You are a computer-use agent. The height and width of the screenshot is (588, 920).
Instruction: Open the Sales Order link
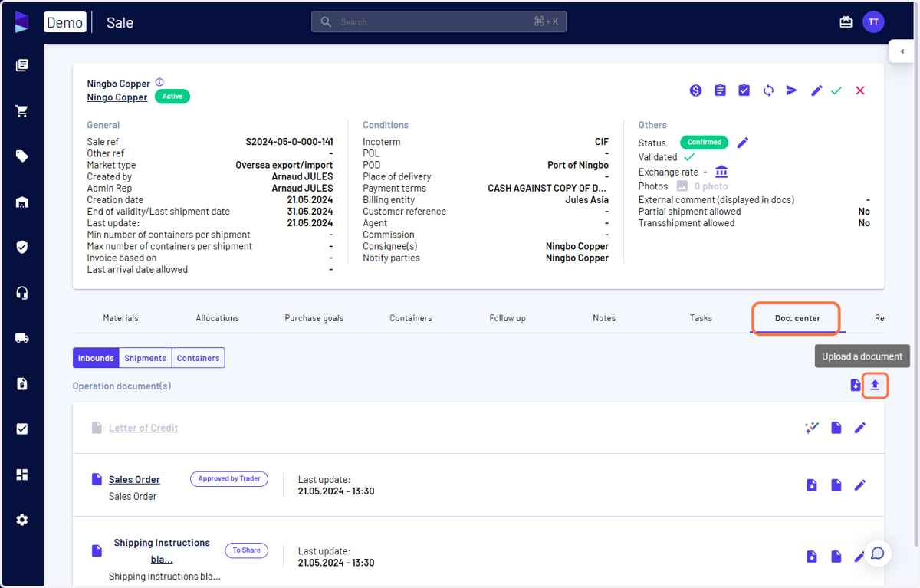pyautogui.click(x=134, y=479)
